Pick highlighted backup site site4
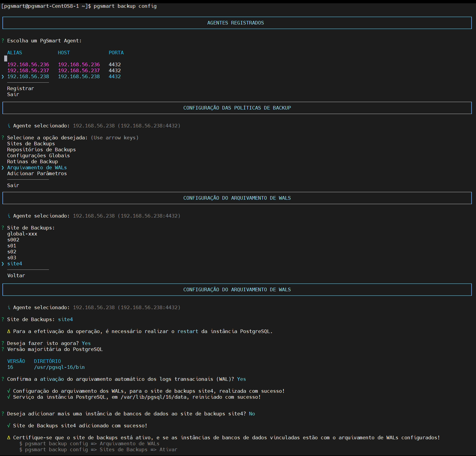Viewport: 476px width, 456px height. [x=15, y=264]
